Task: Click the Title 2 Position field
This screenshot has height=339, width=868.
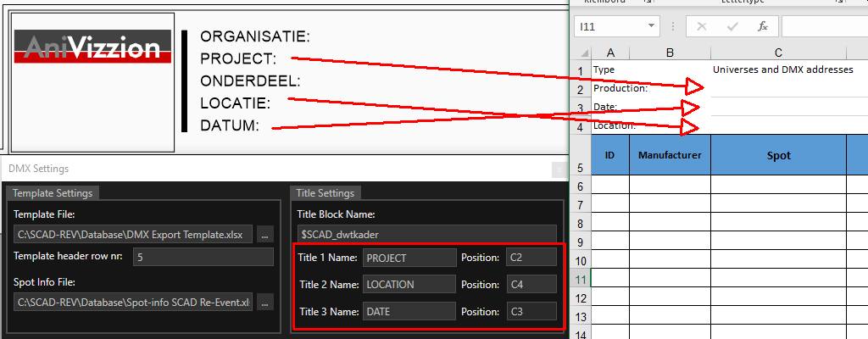Action: click(531, 284)
